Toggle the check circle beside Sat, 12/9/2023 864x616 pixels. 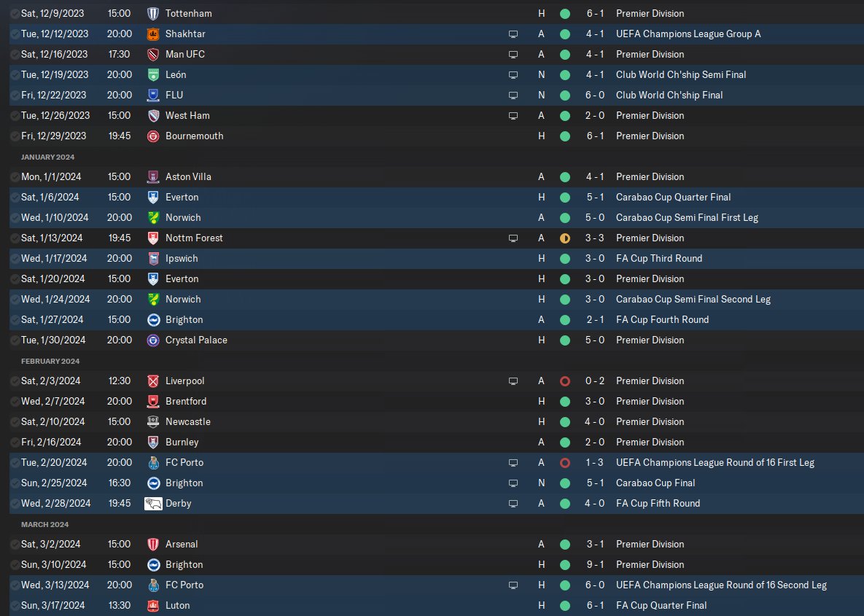pyautogui.click(x=15, y=13)
